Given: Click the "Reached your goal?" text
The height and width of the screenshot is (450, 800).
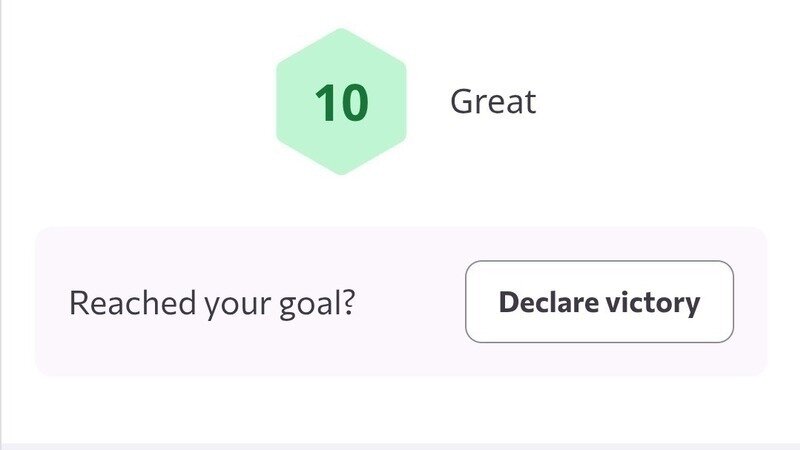Looking at the screenshot, I should [x=212, y=303].
